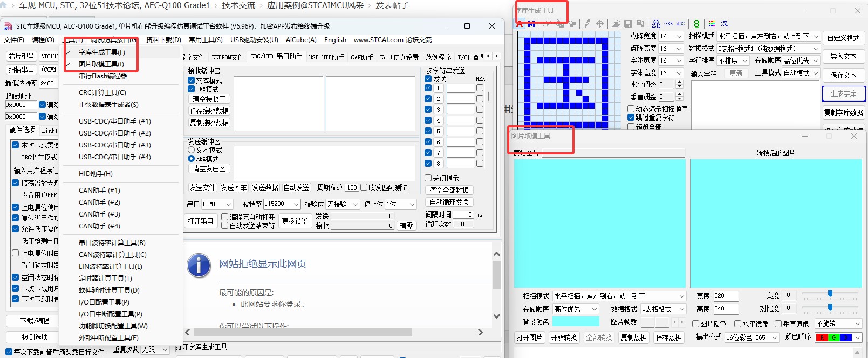
Task: Open AiCube(A) menu
Action: [x=301, y=39]
